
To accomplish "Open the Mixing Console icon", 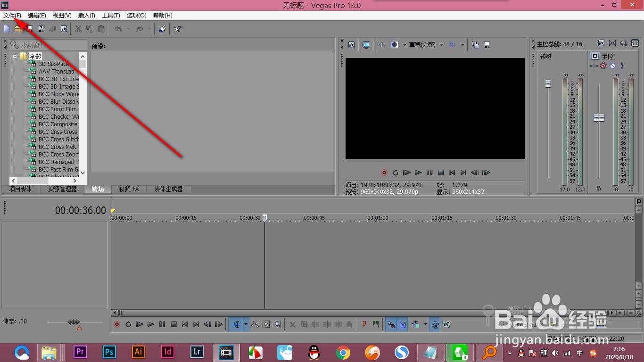I will [635, 43].
